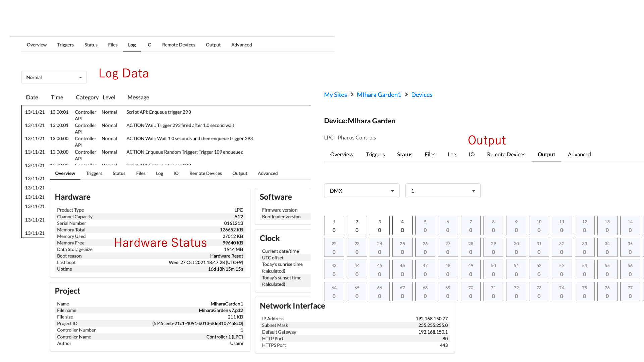Select the active Output tab in Output panel
The image size is (644, 362).
tap(546, 154)
